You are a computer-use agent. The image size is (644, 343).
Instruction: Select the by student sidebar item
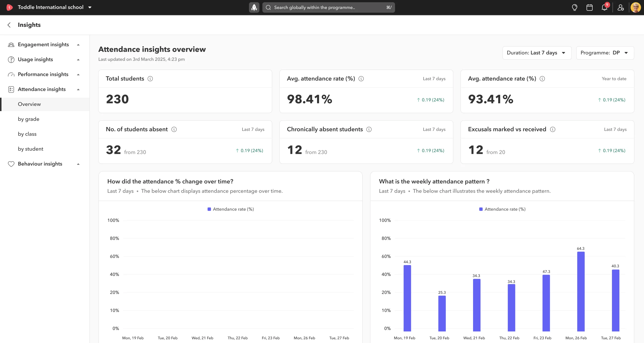pos(45,149)
